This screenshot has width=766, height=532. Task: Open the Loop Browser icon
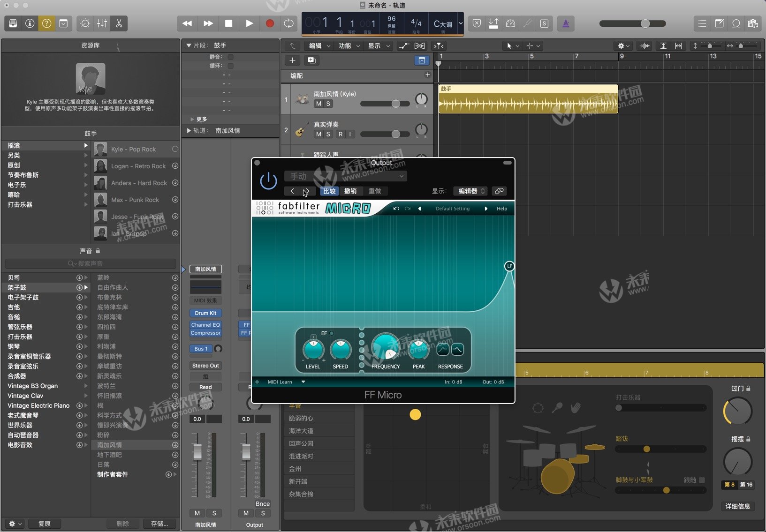click(x=736, y=23)
